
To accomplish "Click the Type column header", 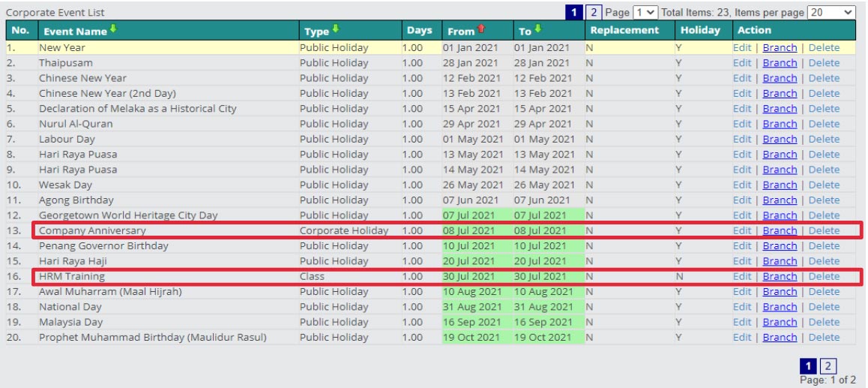I will click(x=316, y=31).
